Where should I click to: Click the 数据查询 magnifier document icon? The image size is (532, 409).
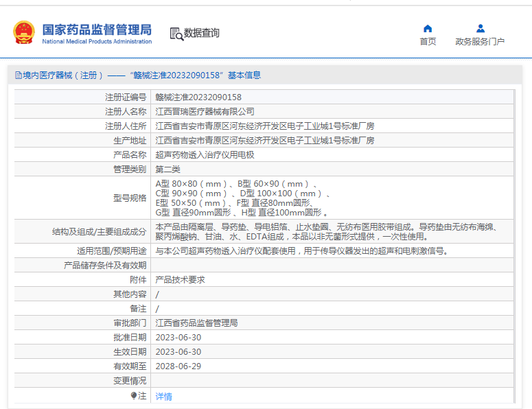pos(176,33)
